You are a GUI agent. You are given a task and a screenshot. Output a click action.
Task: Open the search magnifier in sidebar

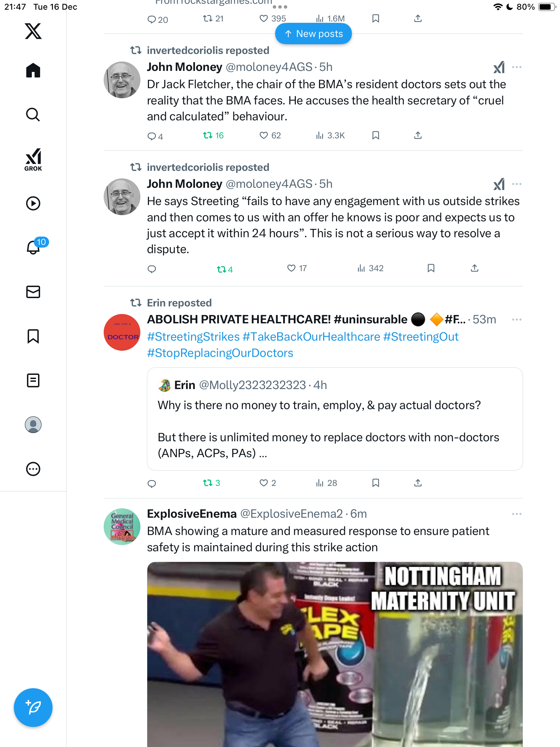pyautogui.click(x=33, y=115)
